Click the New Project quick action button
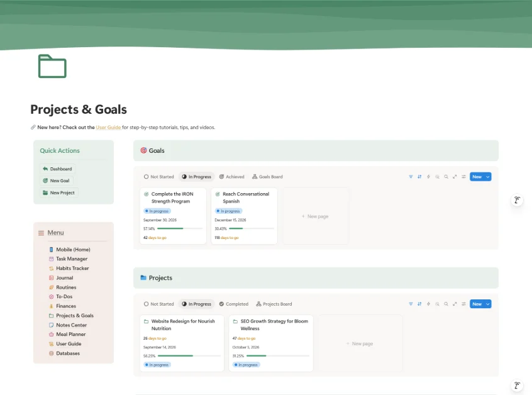 [59, 192]
